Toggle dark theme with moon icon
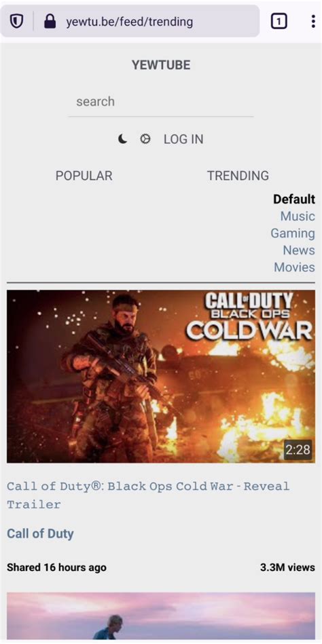This screenshot has height=644, width=322. 122,139
